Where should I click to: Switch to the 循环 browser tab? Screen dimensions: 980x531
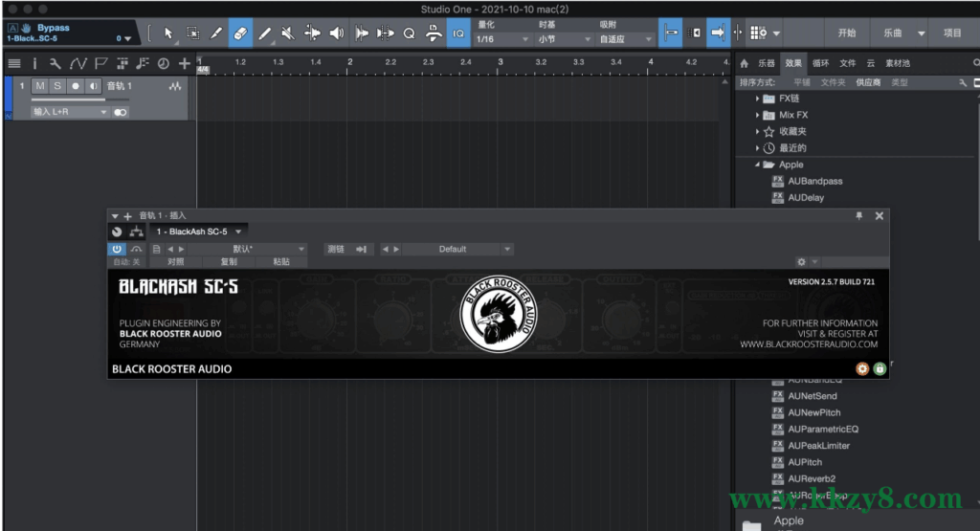820,63
